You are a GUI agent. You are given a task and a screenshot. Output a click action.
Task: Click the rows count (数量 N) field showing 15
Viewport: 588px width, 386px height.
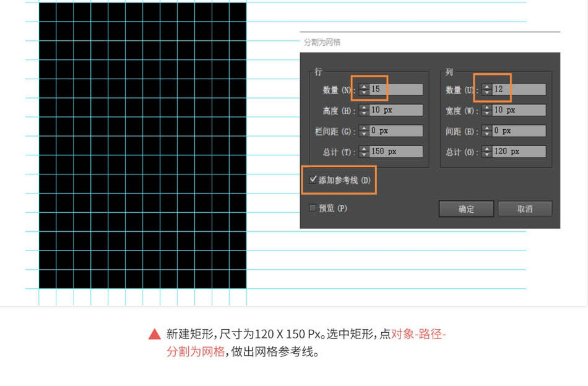pyautogui.click(x=396, y=89)
